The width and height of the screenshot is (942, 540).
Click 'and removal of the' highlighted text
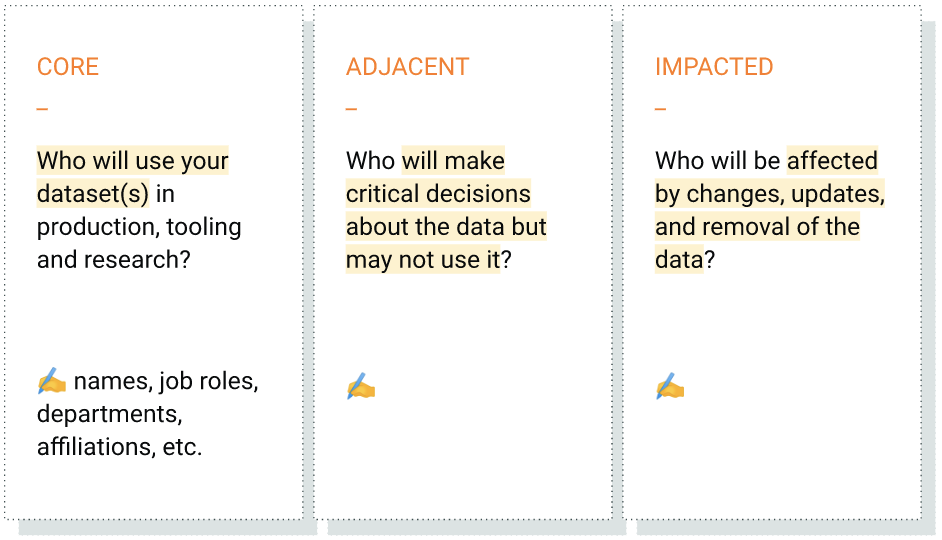[757, 227]
